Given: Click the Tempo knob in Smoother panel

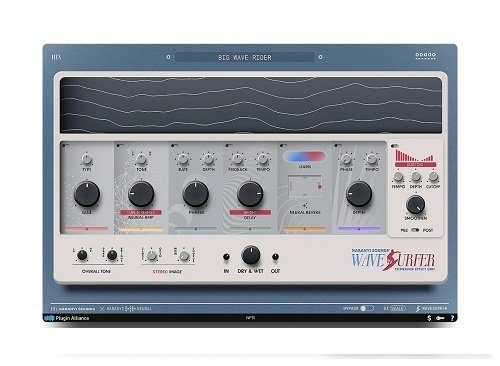Looking at the screenshot, I should click(x=398, y=177).
